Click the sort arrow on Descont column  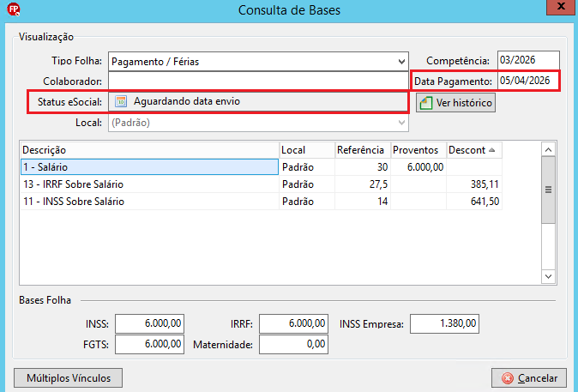click(x=491, y=150)
